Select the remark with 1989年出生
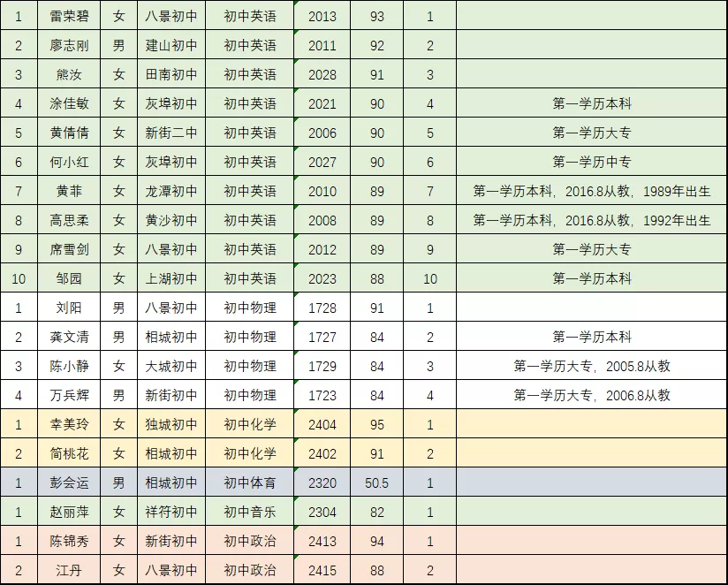 pyautogui.click(x=592, y=191)
